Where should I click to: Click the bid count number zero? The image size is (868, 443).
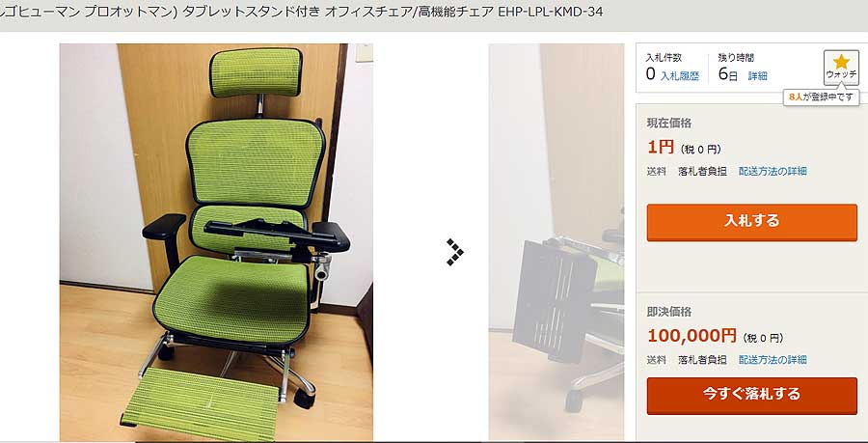[x=650, y=74]
